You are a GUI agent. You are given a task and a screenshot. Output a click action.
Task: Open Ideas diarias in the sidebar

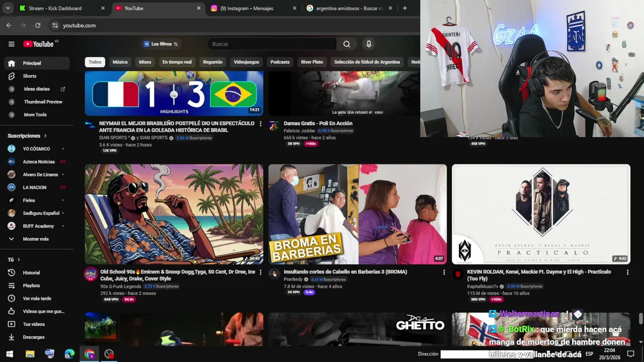point(37,89)
